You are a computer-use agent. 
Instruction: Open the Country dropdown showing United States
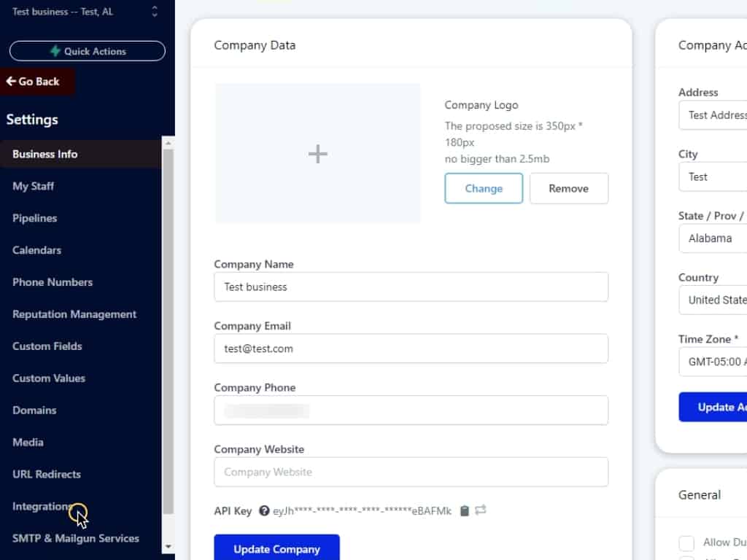pyautogui.click(x=715, y=300)
